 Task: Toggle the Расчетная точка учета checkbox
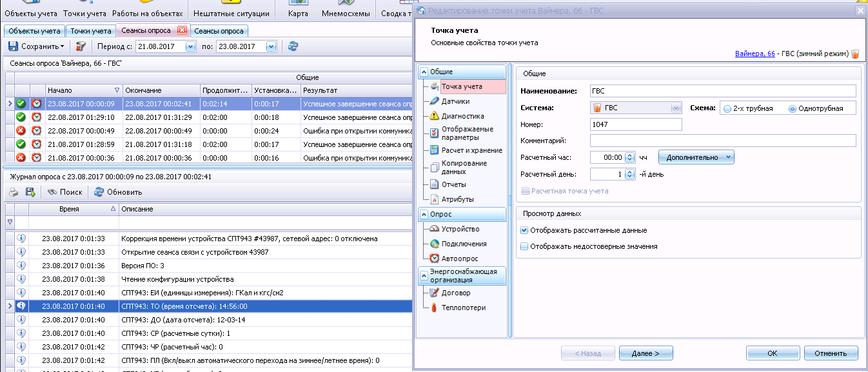coord(526,191)
